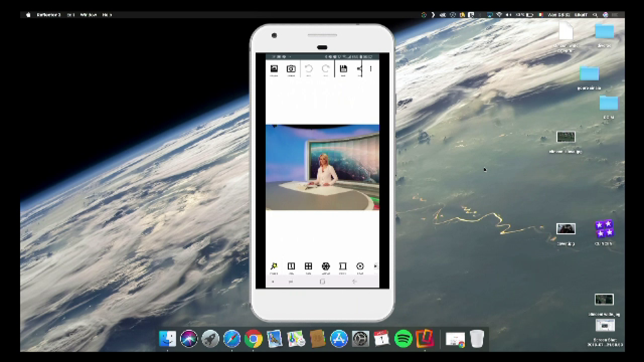644x362 pixels.
Task: Tap the camera capture icon in phone app
Action: tap(291, 69)
